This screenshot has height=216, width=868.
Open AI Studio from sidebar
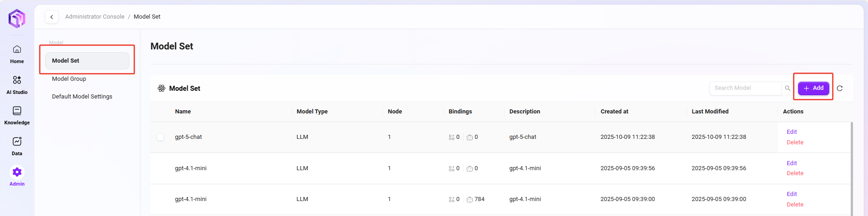pos(17,85)
